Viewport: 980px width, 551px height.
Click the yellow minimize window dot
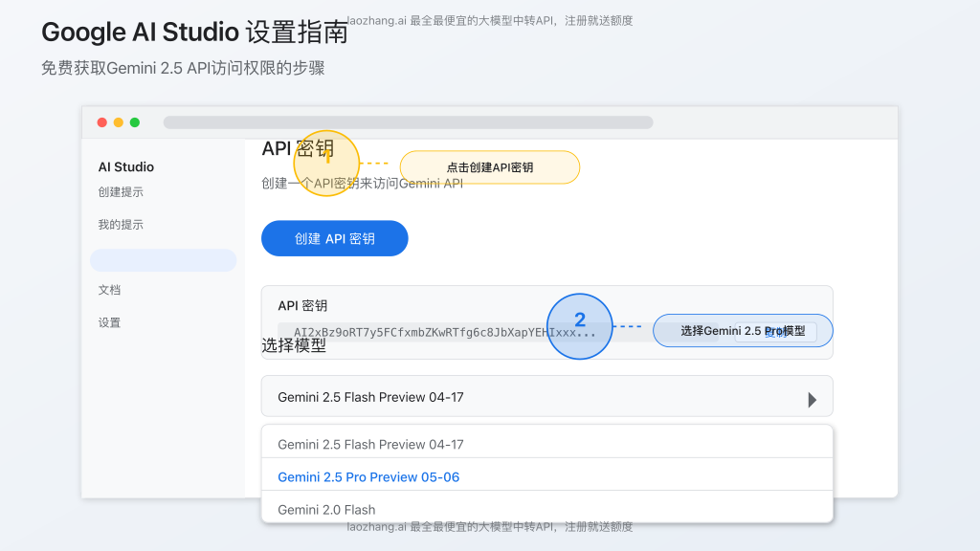click(118, 122)
